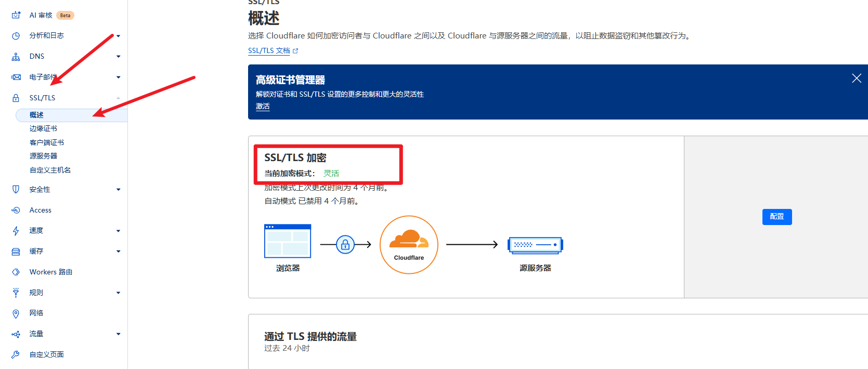Viewport: 868px width, 369px height.
Task: Click the DNS network icon
Action: click(x=16, y=57)
